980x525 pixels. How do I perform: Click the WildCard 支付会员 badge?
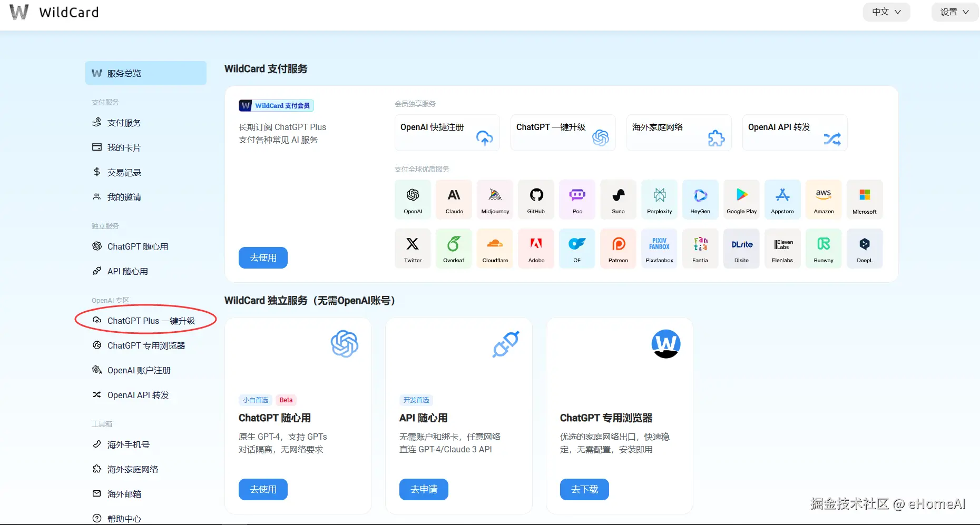click(x=277, y=105)
